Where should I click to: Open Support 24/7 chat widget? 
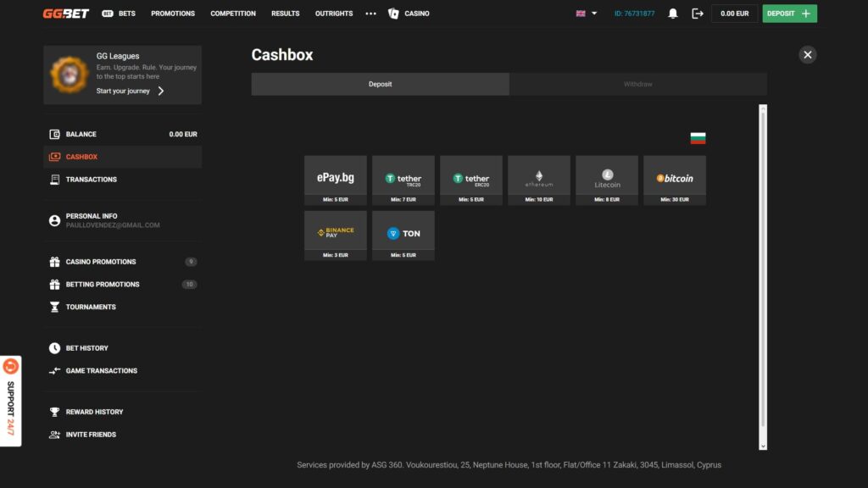click(x=11, y=400)
